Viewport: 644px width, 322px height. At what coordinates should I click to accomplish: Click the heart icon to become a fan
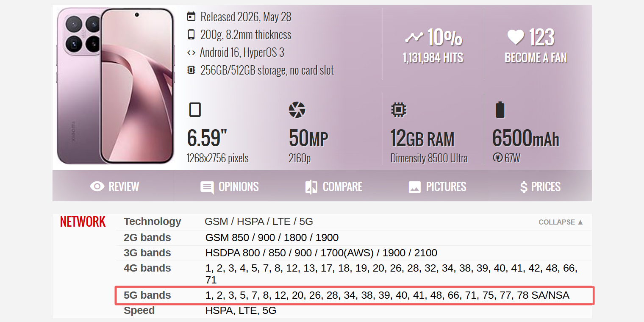[x=516, y=37]
